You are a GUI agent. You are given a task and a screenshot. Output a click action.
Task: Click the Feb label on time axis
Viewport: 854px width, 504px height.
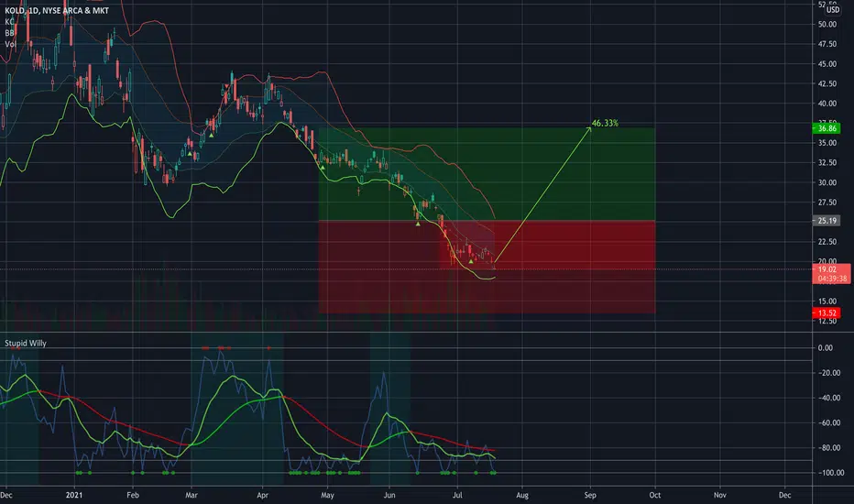tap(133, 495)
